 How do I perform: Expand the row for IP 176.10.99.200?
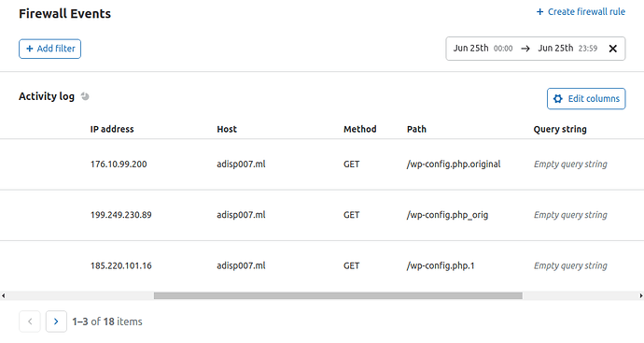[x=322, y=164]
